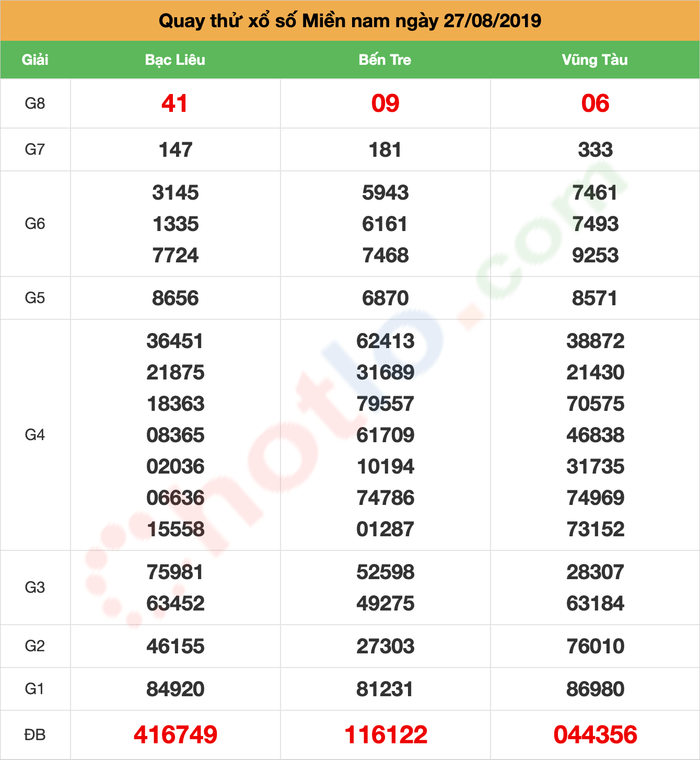Click G6 number 5943
The width and height of the screenshot is (700, 760).
click(x=386, y=193)
